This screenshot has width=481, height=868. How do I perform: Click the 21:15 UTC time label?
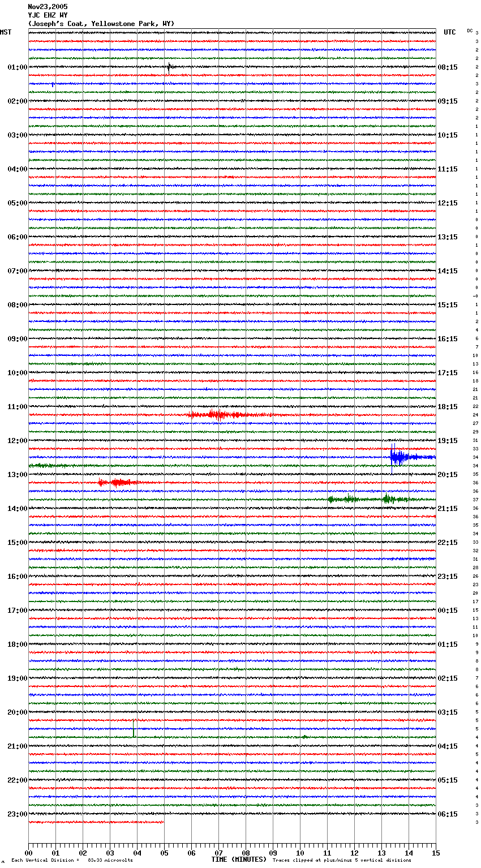click(x=448, y=509)
